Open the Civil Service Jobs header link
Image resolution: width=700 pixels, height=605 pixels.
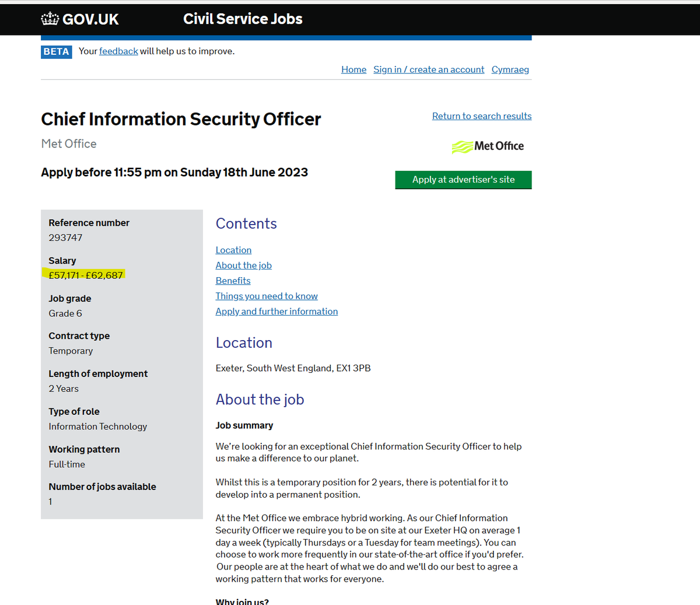pyautogui.click(x=243, y=19)
